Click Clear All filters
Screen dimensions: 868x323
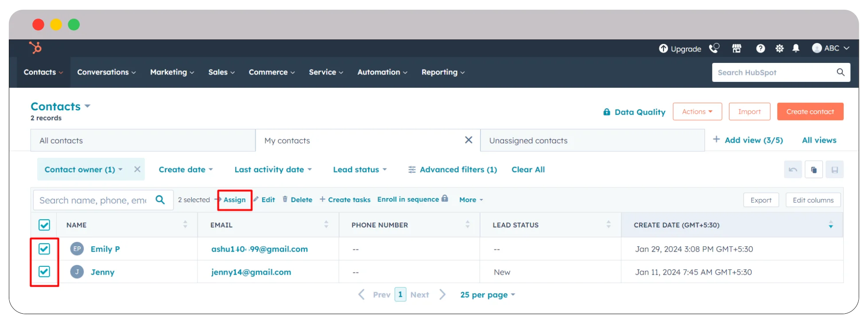pos(528,169)
